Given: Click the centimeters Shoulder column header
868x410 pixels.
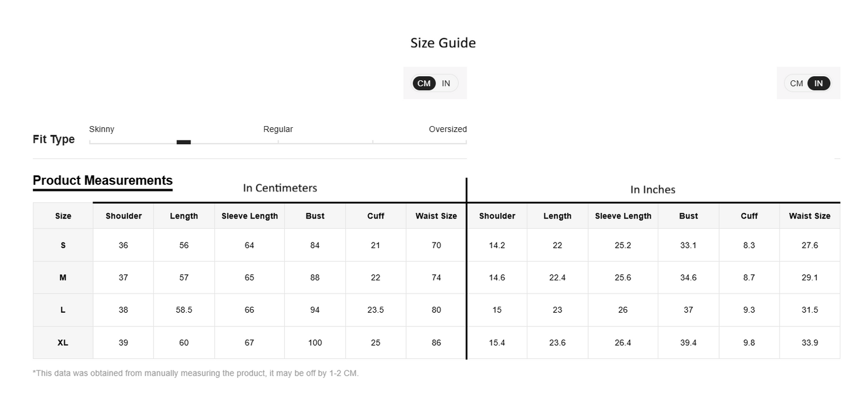Looking at the screenshot, I should (x=124, y=216).
